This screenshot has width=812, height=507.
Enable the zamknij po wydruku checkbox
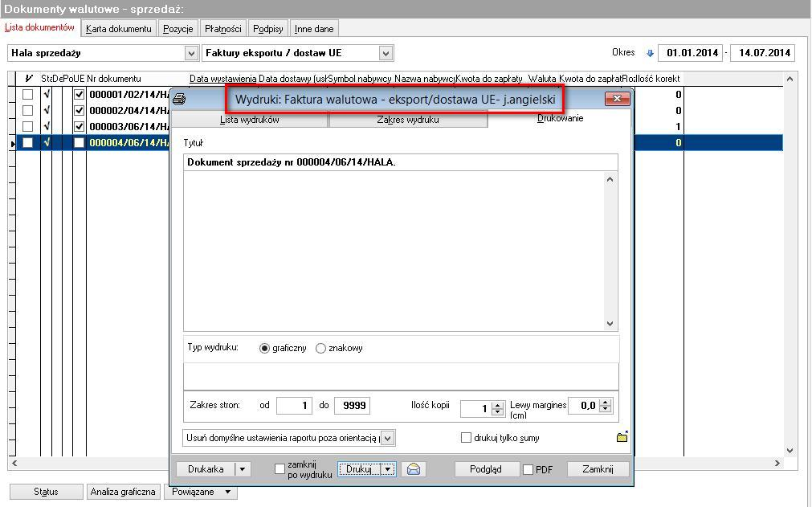[x=280, y=468]
